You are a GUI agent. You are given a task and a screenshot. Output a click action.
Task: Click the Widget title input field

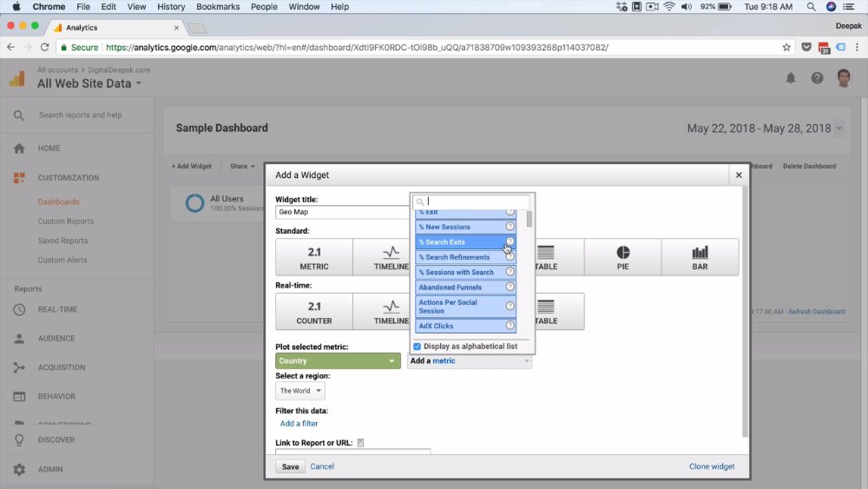click(x=341, y=212)
